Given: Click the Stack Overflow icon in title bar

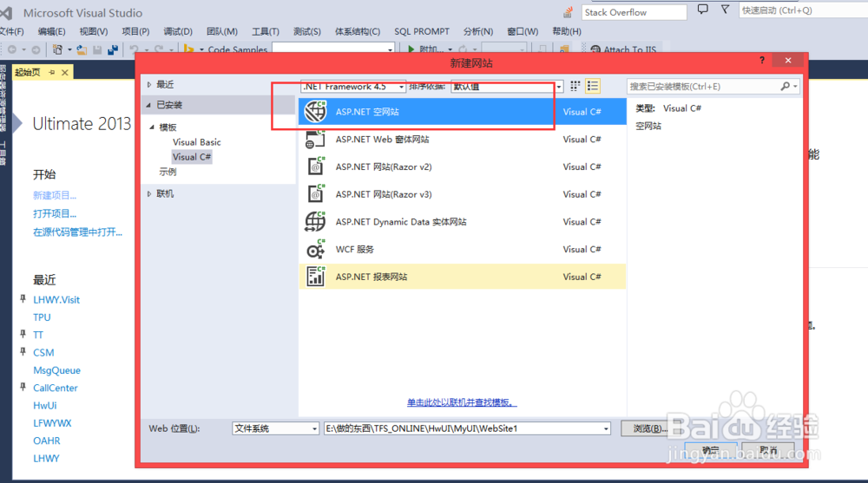Looking at the screenshot, I should tap(568, 11).
